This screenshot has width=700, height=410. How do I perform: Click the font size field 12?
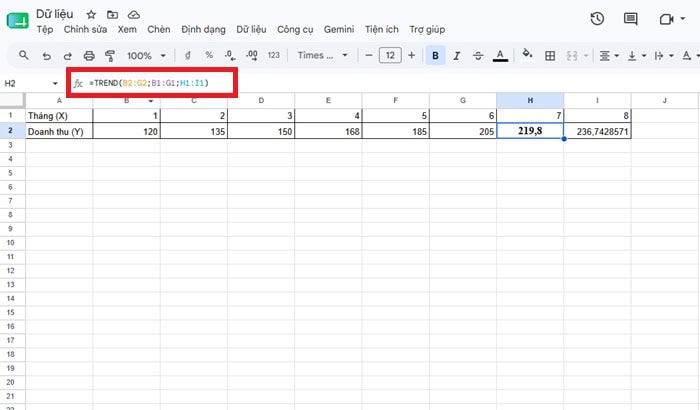(x=390, y=55)
